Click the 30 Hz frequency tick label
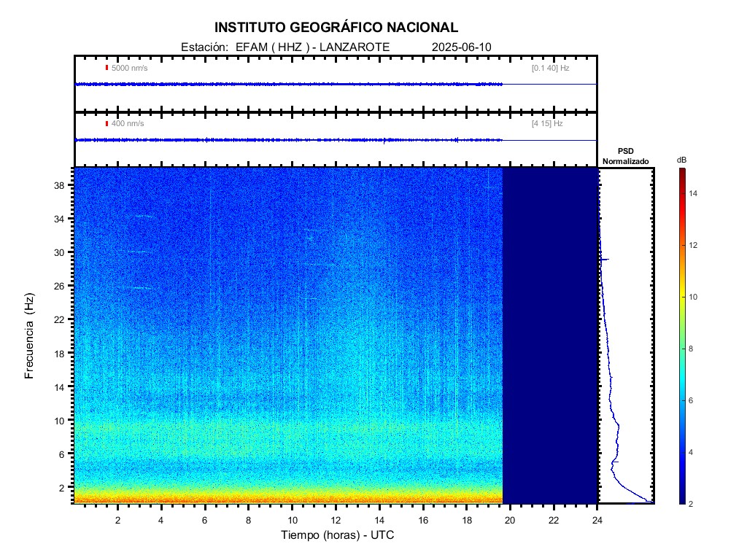Image resolution: width=747 pixels, height=560 pixels. pos(59,253)
